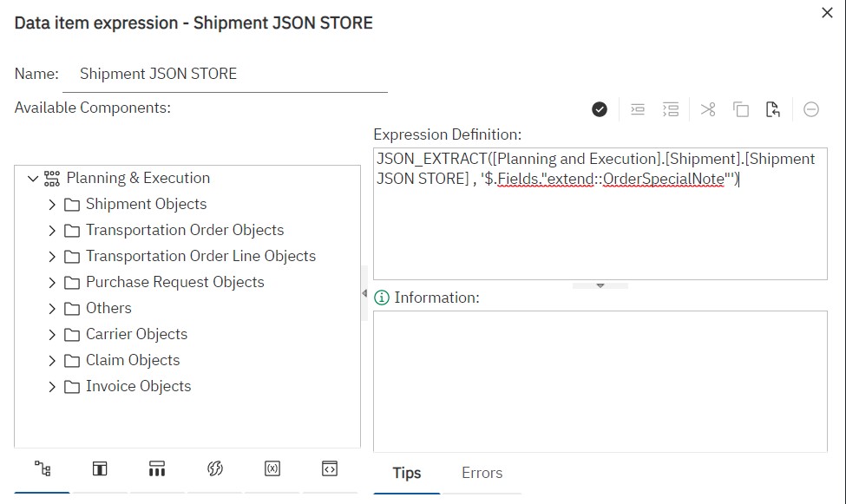846x504 pixels.
Task: Click the scissors cut icon
Action: [x=708, y=109]
